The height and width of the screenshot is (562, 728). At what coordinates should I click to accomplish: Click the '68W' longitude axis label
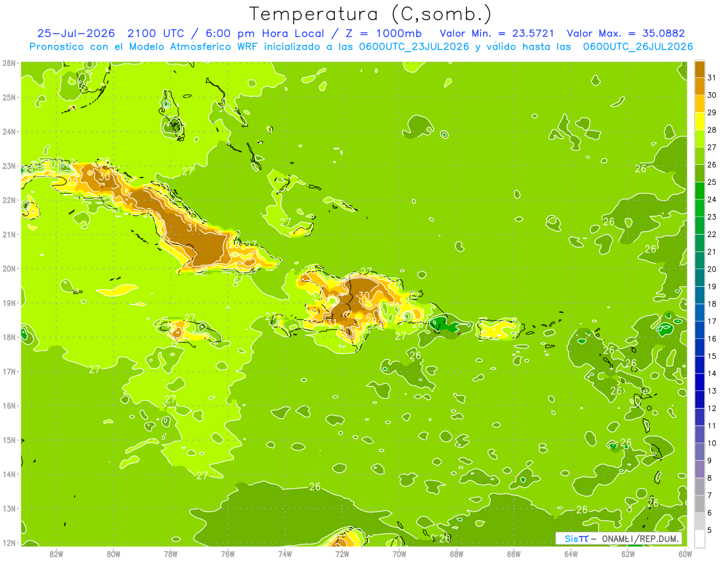457,554
